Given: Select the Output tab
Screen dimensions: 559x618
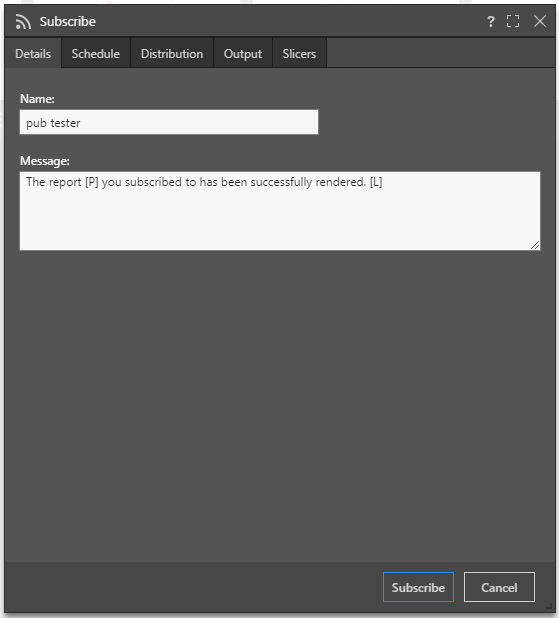Looking at the screenshot, I should pyautogui.click(x=243, y=53).
